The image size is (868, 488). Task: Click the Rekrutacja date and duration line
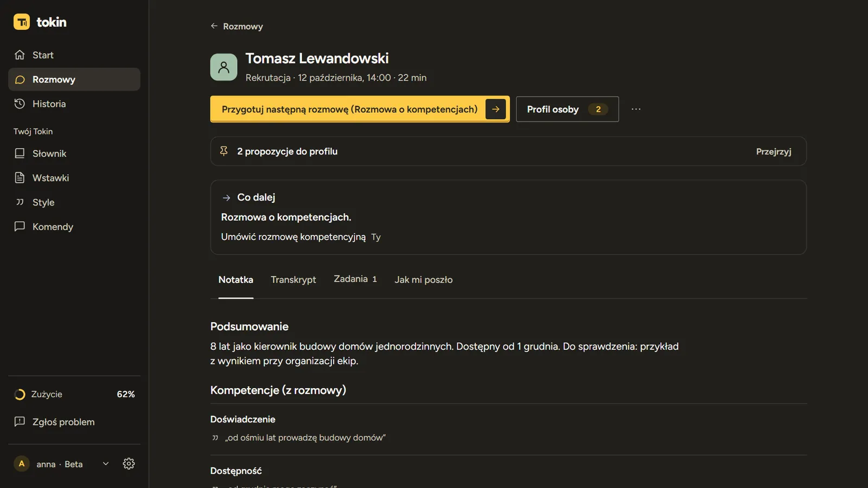[336, 78]
